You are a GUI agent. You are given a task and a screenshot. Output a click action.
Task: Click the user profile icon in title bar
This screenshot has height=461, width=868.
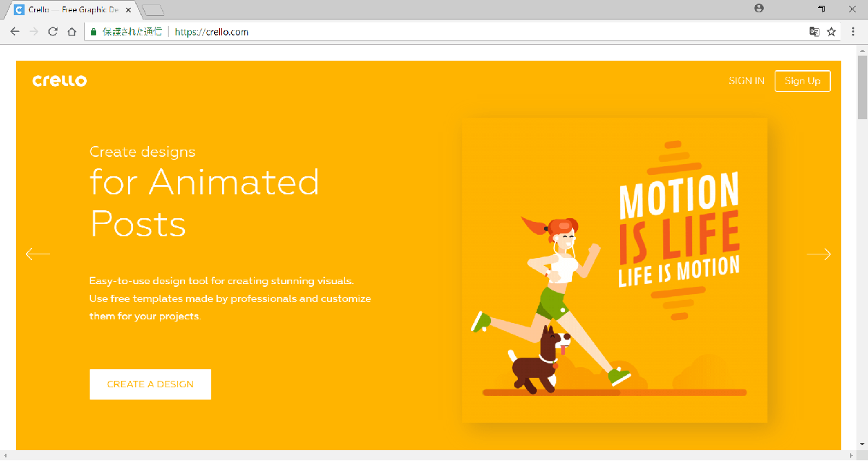(759, 9)
